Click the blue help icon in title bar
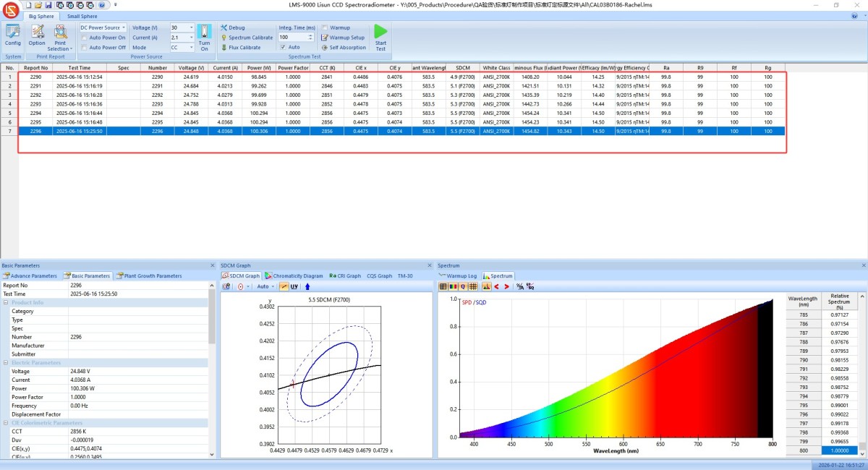This screenshot has height=470, width=868. click(x=102, y=4)
